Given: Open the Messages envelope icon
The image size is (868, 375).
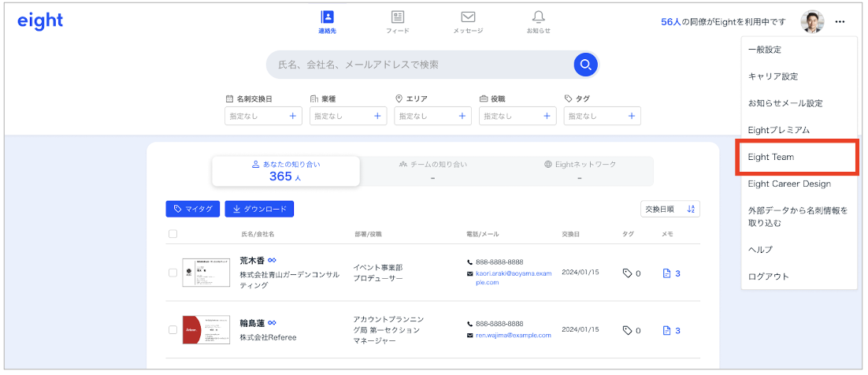Looking at the screenshot, I should coord(468,17).
